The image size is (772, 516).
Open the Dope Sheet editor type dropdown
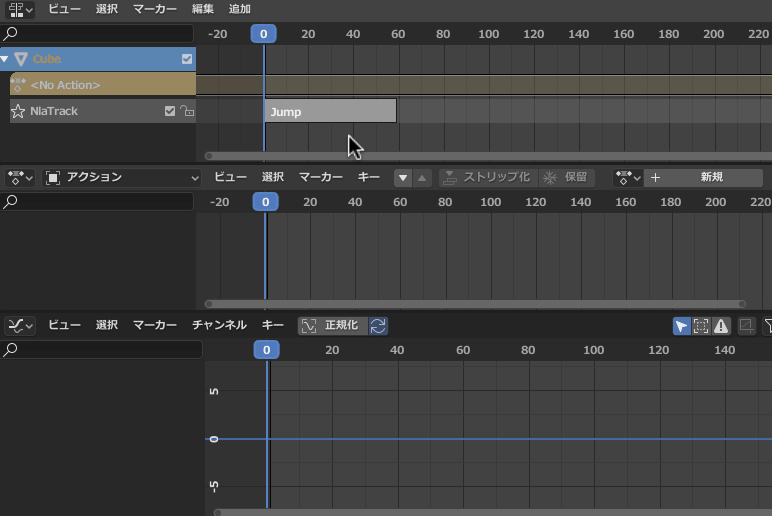(20, 178)
